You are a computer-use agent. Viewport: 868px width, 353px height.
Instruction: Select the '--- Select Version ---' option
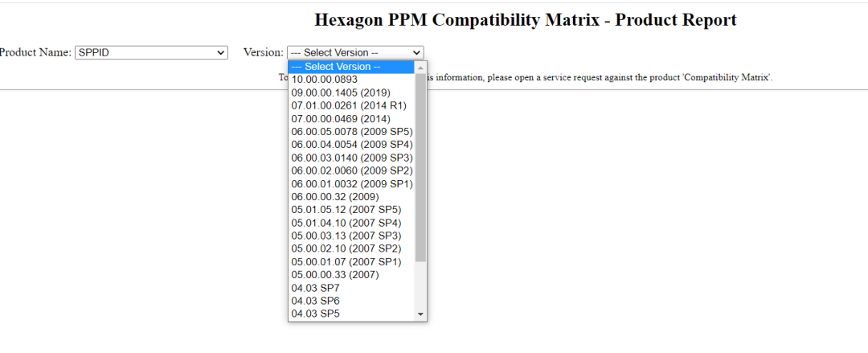click(351, 67)
